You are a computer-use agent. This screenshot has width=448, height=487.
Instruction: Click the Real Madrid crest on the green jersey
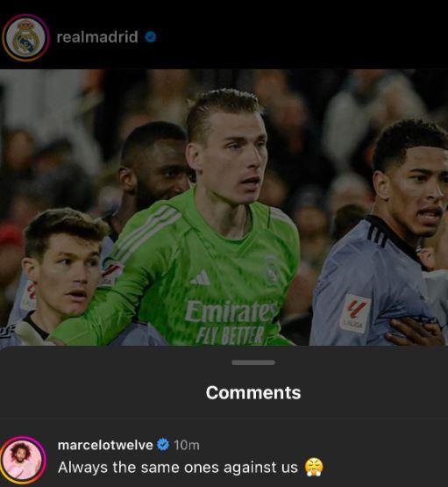[x=272, y=270]
